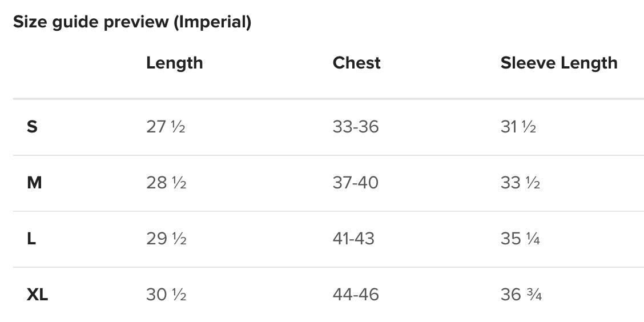Select the Length column header

(x=174, y=63)
